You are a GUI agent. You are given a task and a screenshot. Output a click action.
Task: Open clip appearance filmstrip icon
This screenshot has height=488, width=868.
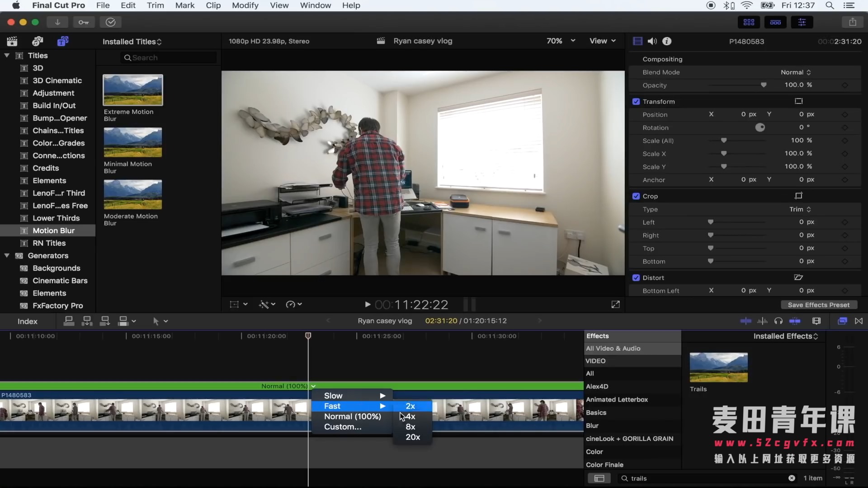(816, 321)
